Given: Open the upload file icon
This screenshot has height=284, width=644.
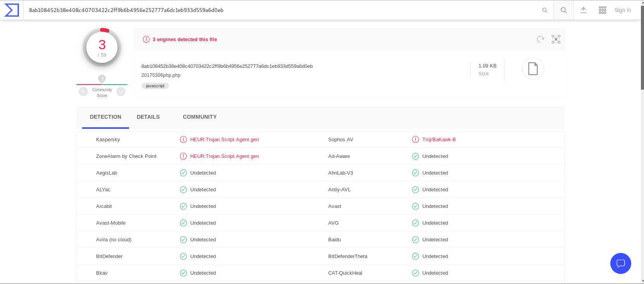Looking at the screenshot, I should 584,10.
